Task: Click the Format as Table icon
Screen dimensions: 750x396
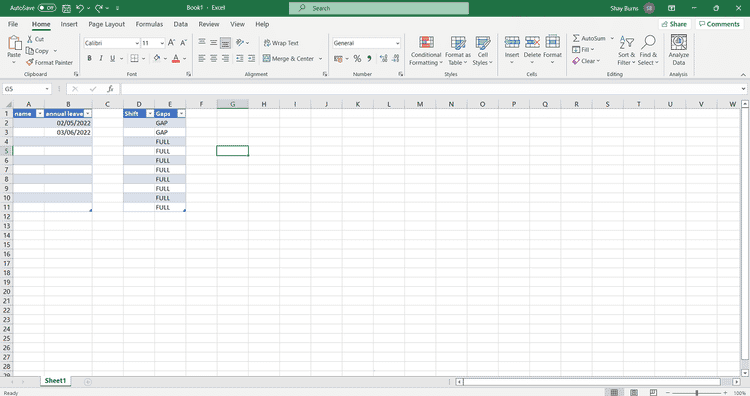Action: click(x=458, y=43)
